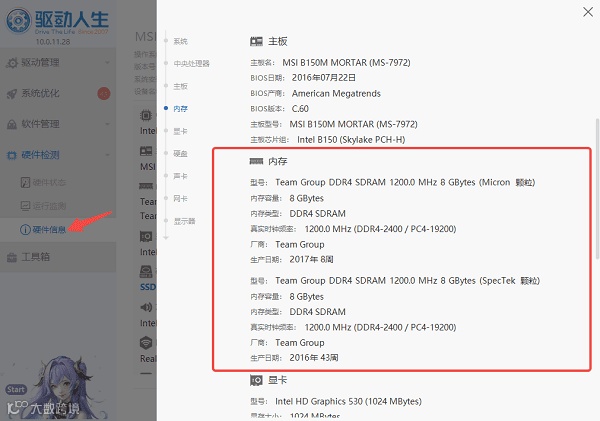Click the graphics card icon in background list
Screen dimensions: 600x421
click(x=146, y=237)
